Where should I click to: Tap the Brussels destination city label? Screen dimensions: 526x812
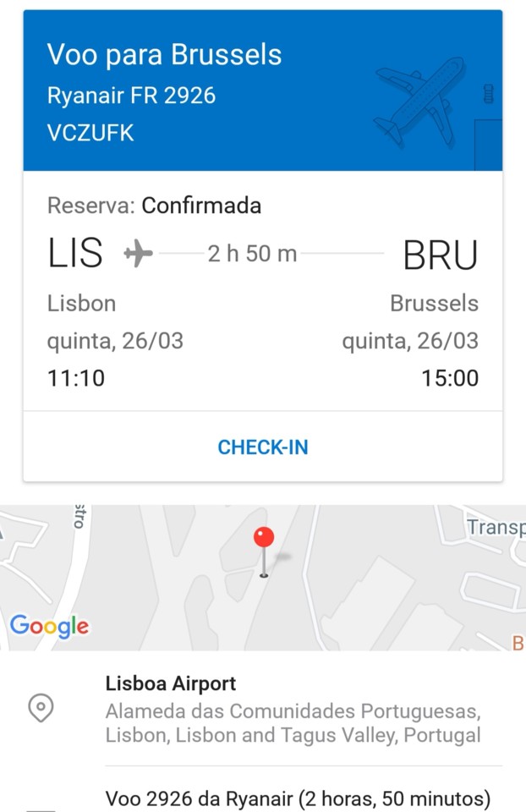(x=434, y=304)
